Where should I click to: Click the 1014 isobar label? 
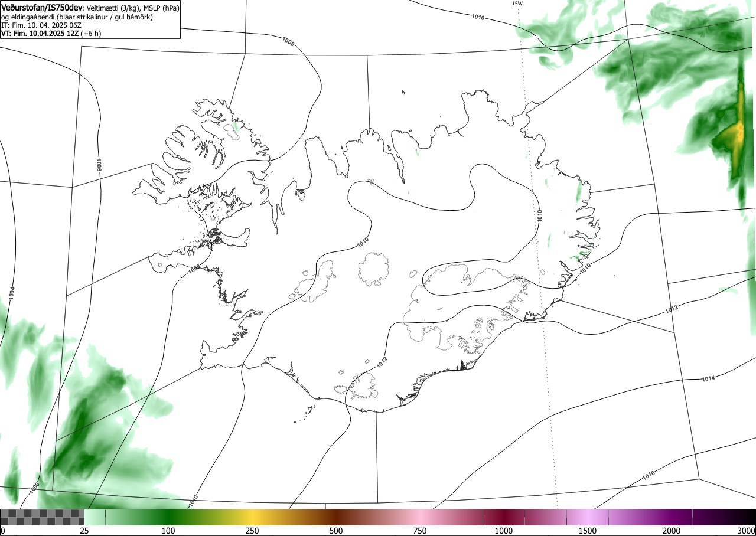click(709, 378)
